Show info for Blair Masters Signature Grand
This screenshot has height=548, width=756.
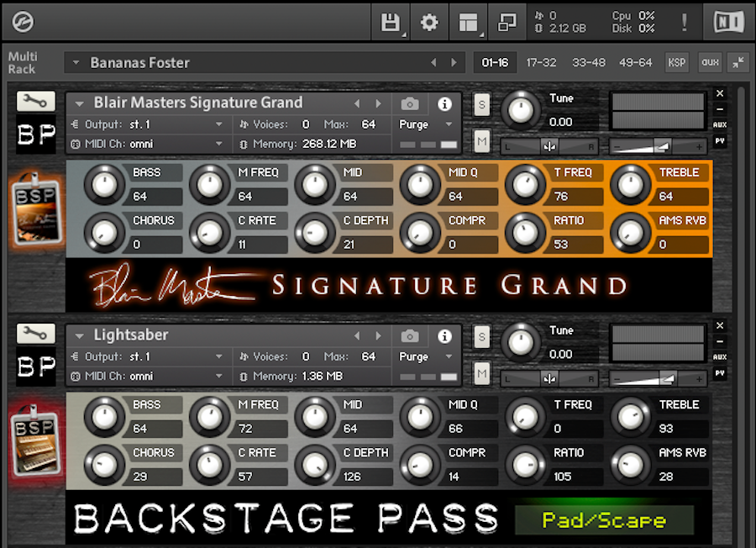(x=444, y=103)
